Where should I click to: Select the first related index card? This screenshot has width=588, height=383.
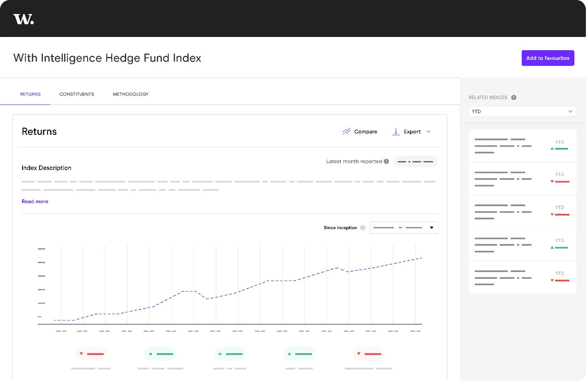click(x=523, y=146)
